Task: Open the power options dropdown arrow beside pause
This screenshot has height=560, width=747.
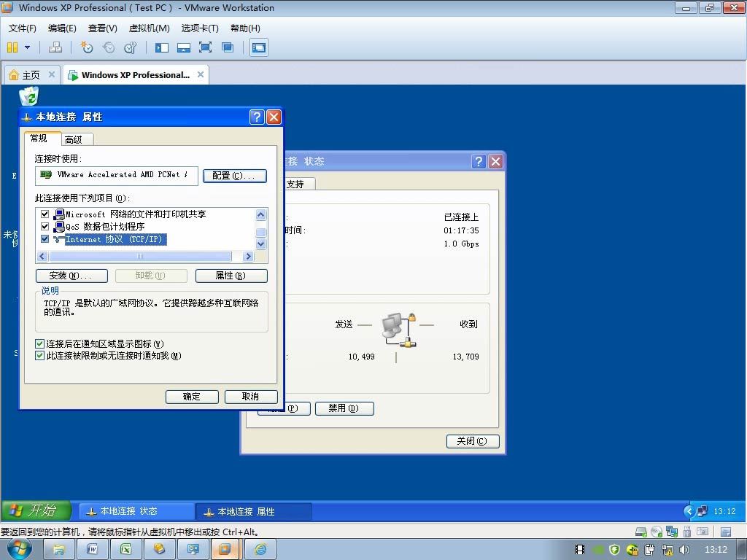Action: pos(27,47)
